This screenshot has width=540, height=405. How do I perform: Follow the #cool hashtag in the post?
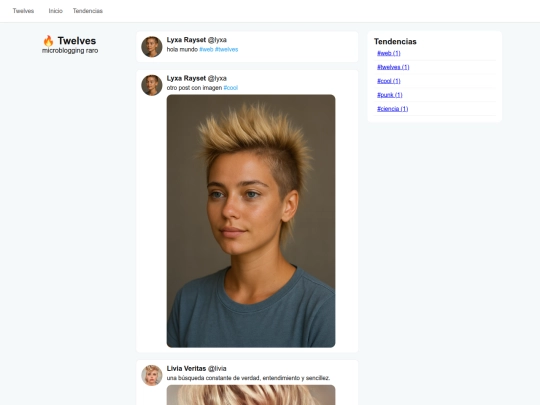(x=231, y=88)
